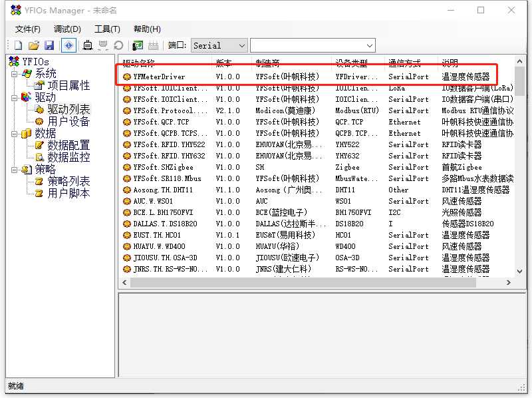Click the New file toolbar icon
This screenshot has width=532, height=398.
click(18, 45)
